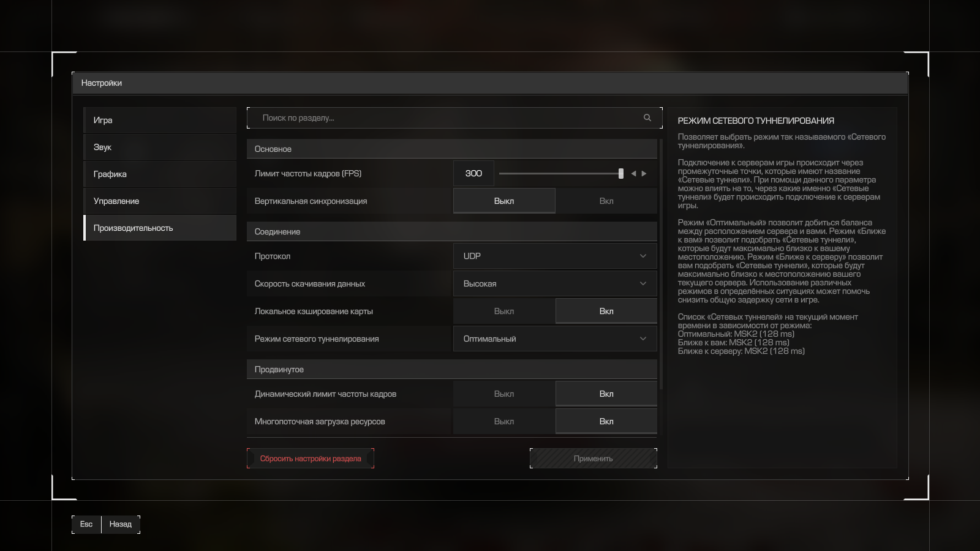Click Сбросить настройки раздела button
The height and width of the screenshot is (551, 980).
point(311,459)
